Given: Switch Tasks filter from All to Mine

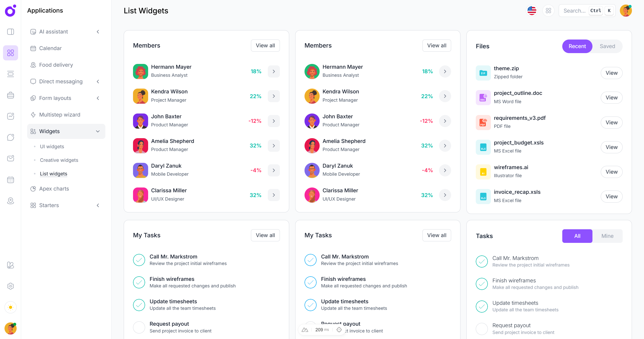Looking at the screenshot, I should (607, 236).
